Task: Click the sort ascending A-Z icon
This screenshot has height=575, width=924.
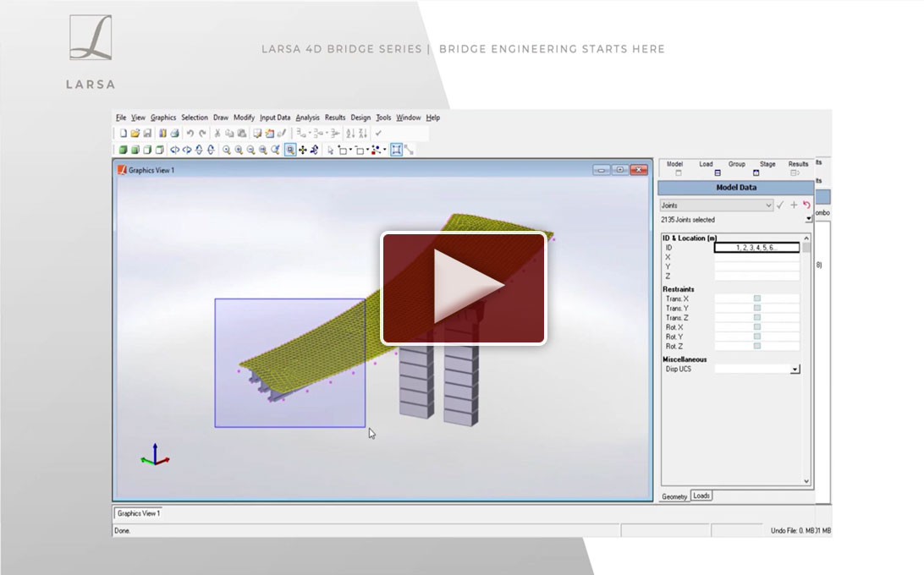Action: [x=350, y=134]
